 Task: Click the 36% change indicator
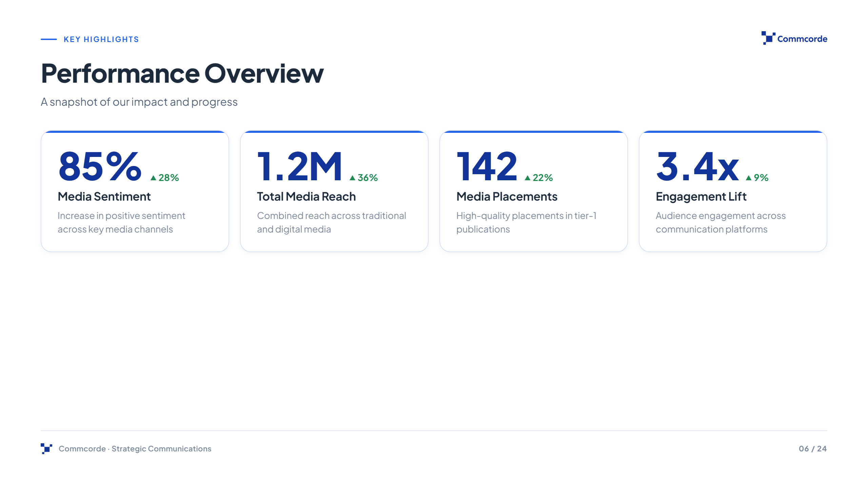[363, 178]
